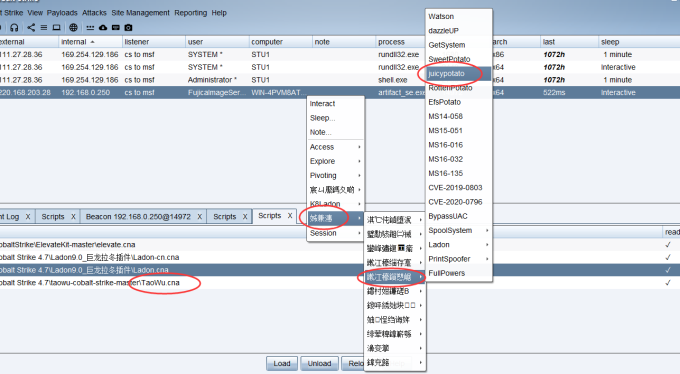
Task: Open keystrokes keyboard icon in toolbar
Action: (x=115, y=28)
